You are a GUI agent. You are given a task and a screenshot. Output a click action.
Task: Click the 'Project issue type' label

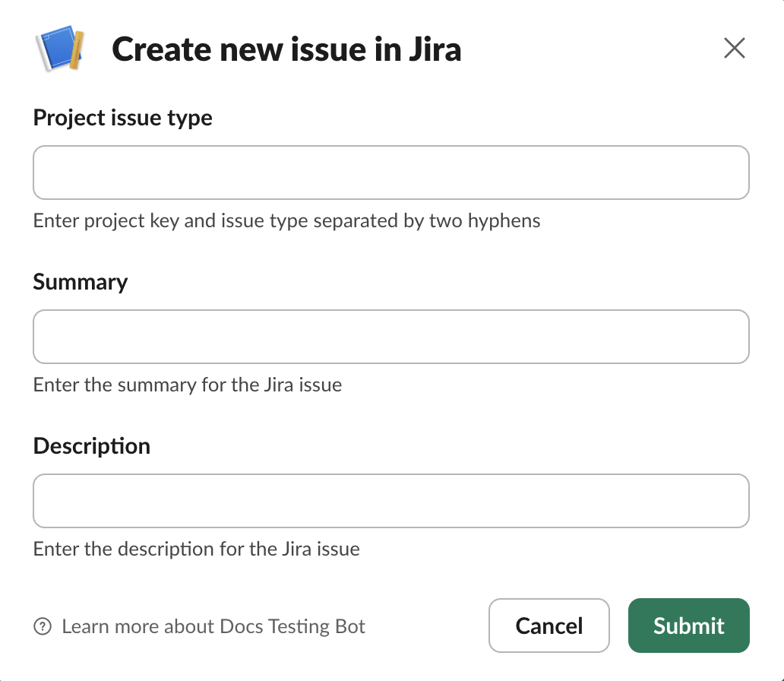pyautogui.click(x=123, y=118)
